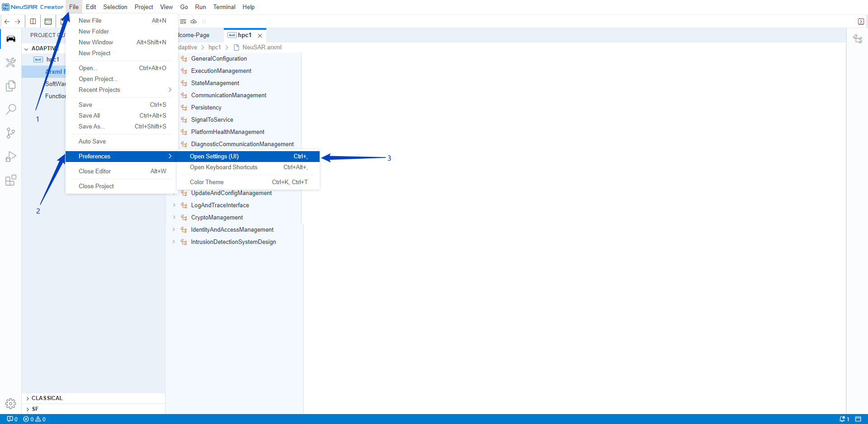Open the Extensions blocks icon
The image size is (868, 424).
tap(11, 180)
